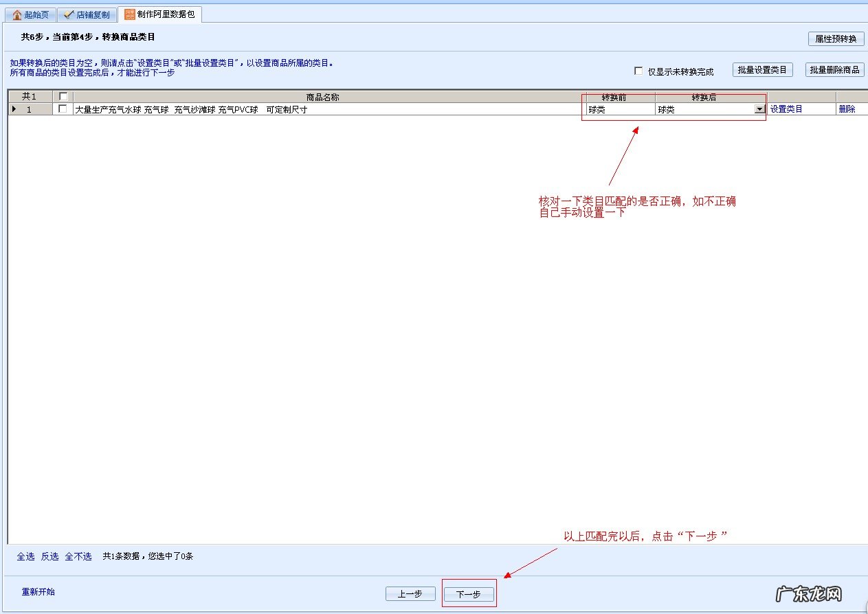Viewport: 868px width, 614px height.
Task: Toggle the select-all checkbox in the table header
Action: point(63,97)
